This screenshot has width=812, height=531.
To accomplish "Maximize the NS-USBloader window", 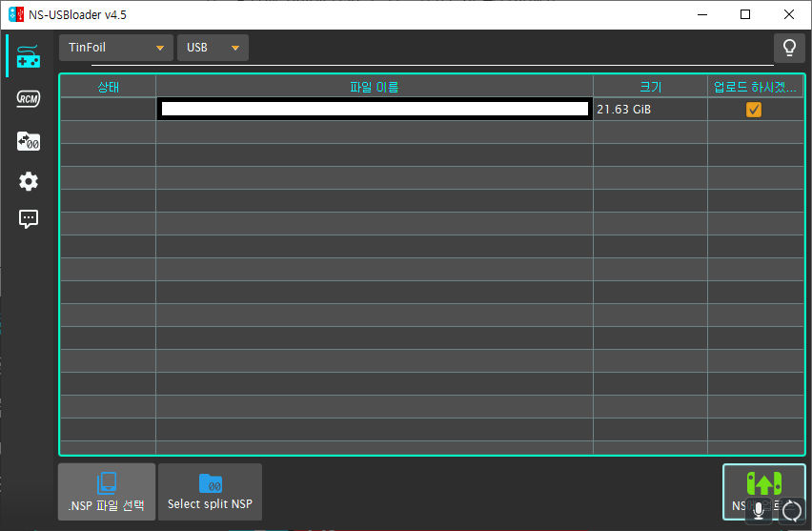I will 745,14.
